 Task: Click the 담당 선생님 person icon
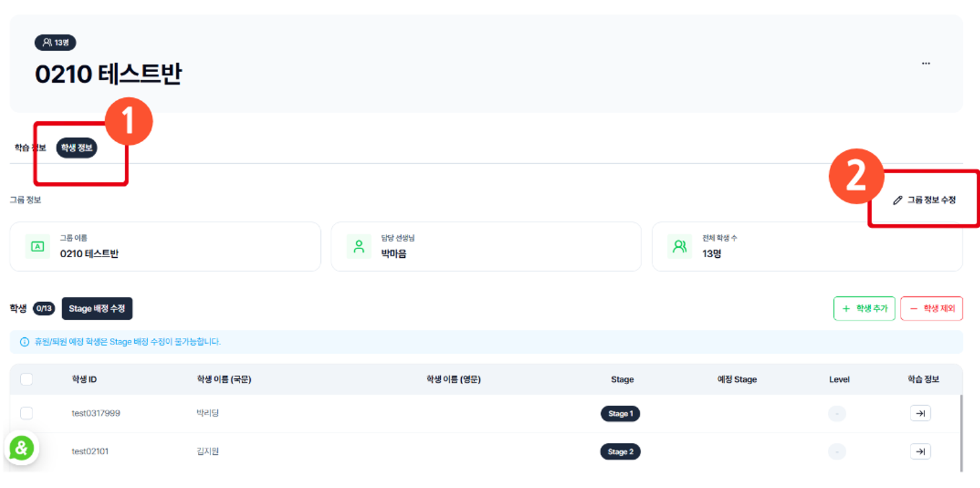coord(359,247)
